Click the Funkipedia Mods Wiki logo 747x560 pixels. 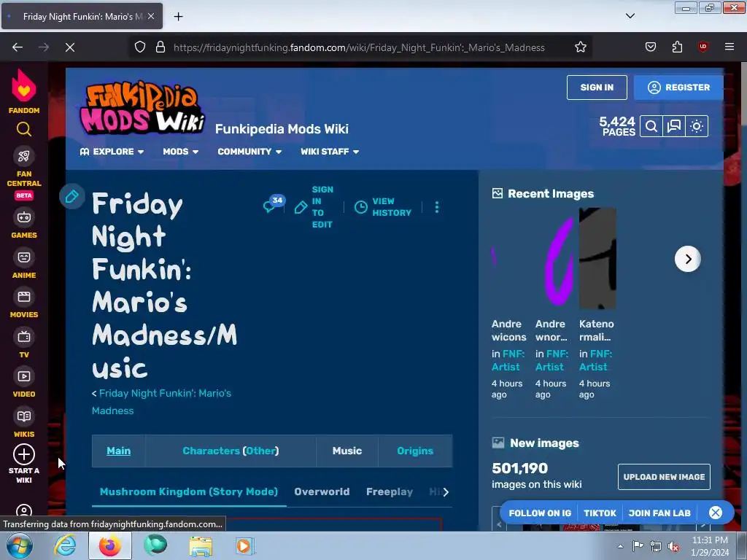tap(142, 109)
